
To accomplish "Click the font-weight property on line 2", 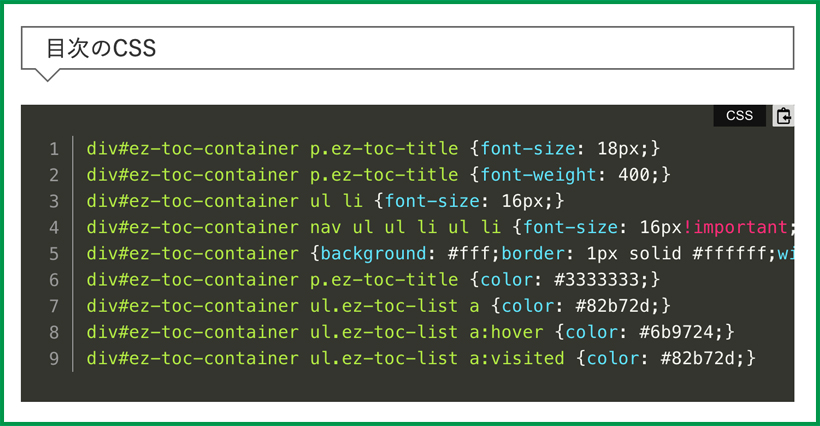I will pyautogui.click(x=540, y=175).
